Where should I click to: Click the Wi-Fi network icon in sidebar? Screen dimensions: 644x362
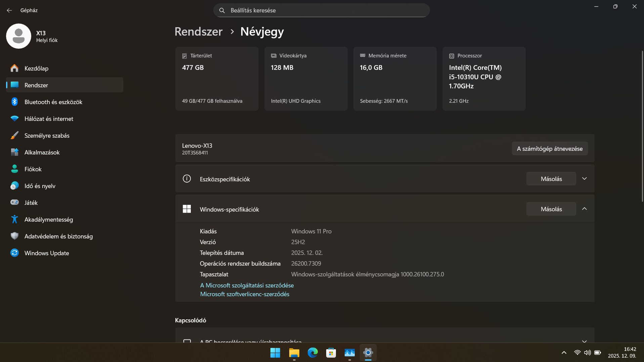click(x=14, y=119)
